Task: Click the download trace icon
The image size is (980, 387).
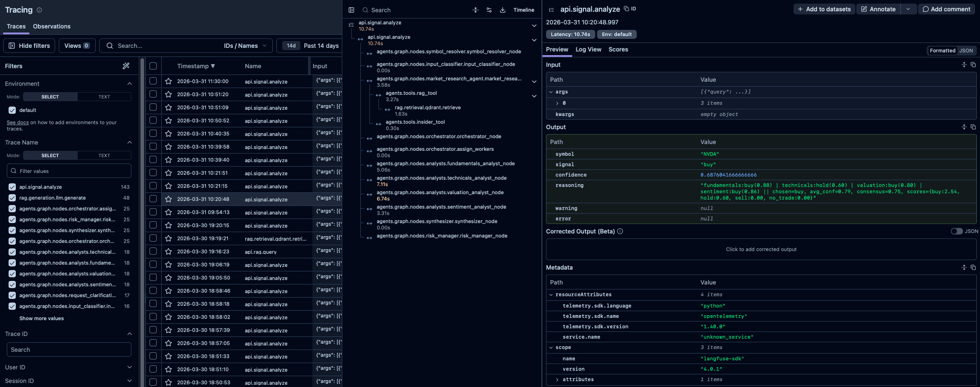Action: (x=503, y=10)
